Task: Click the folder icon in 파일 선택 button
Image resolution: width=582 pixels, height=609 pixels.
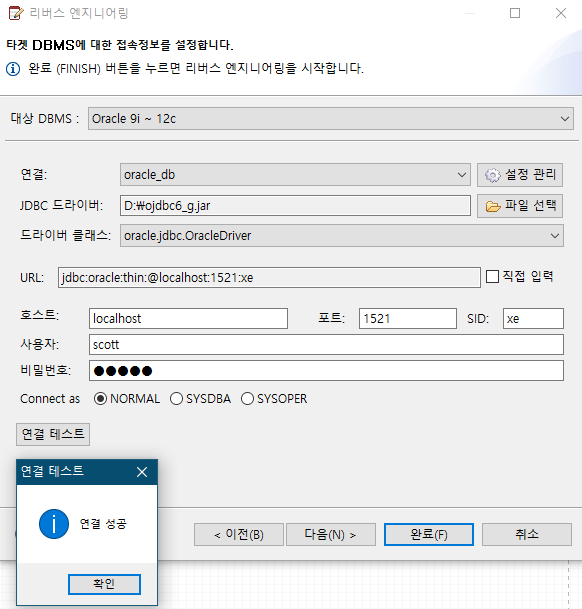Action: pyautogui.click(x=493, y=206)
